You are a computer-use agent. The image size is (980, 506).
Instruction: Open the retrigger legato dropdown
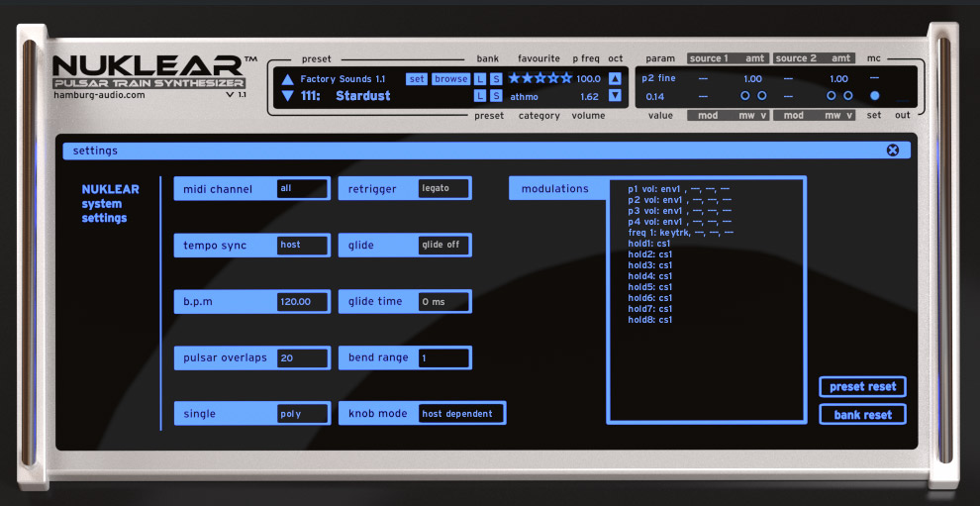[443, 189]
